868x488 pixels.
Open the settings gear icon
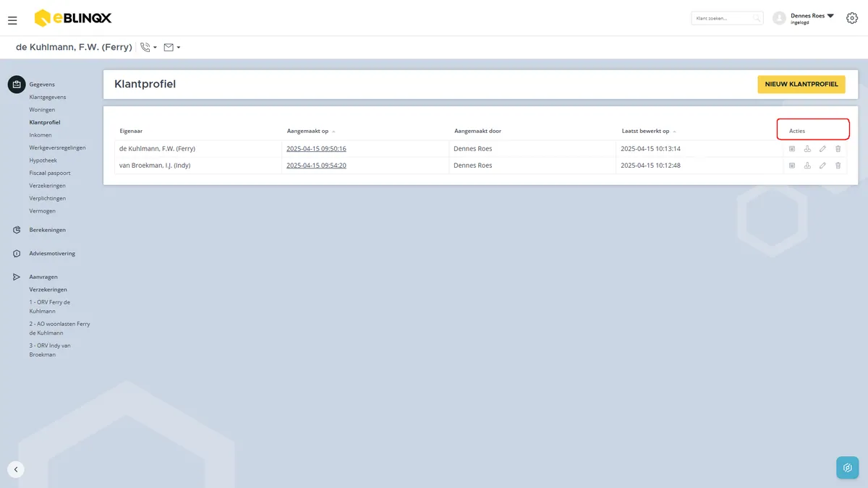click(x=851, y=18)
